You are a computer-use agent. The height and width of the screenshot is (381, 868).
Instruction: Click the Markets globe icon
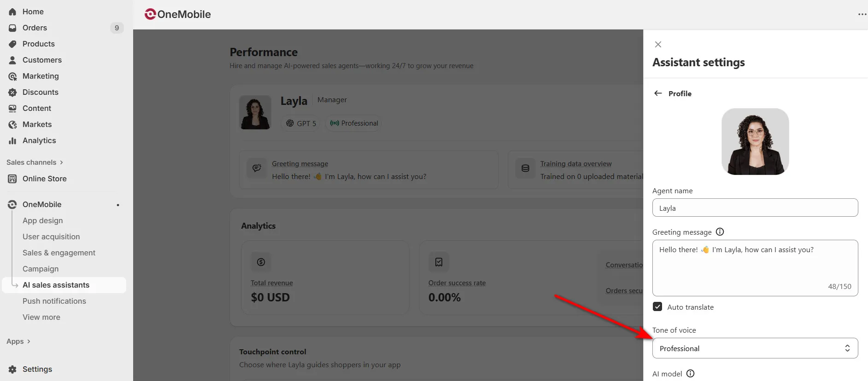(12, 125)
